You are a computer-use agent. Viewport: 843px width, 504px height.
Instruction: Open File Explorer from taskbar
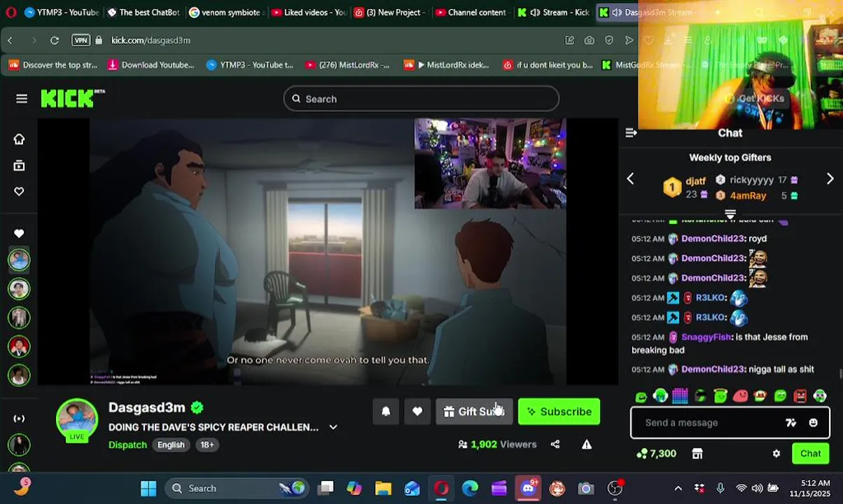(383, 489)
